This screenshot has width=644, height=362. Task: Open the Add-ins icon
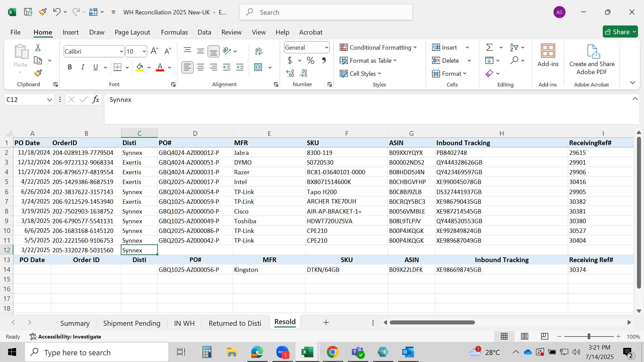point(548,55)
